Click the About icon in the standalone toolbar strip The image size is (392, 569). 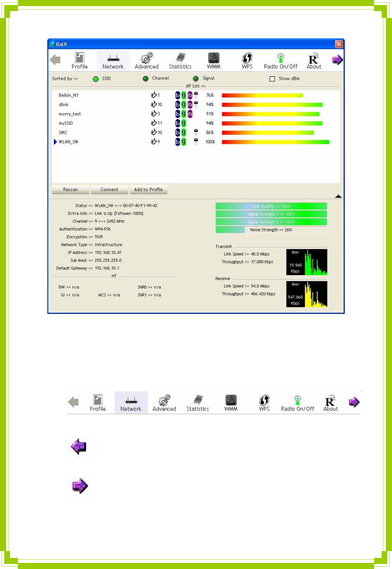331,403
